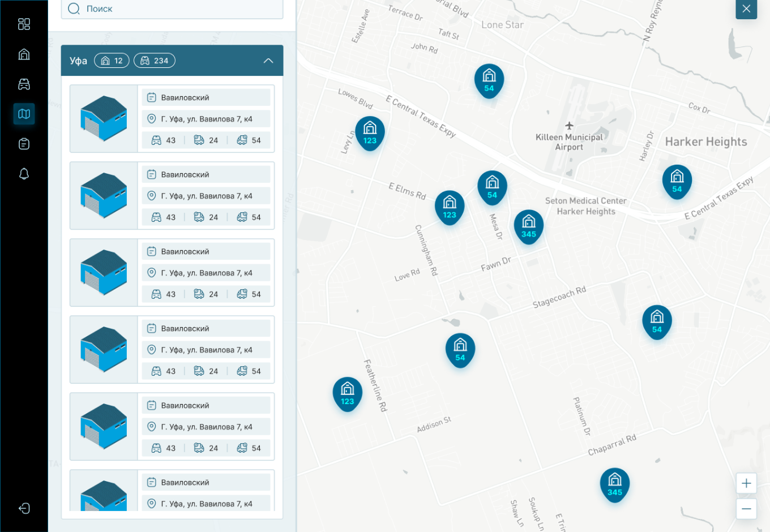Click garage marker 345 near Chaparral Rd
Viewport: 770px width, 532px height.
click(x=615, y=484)
